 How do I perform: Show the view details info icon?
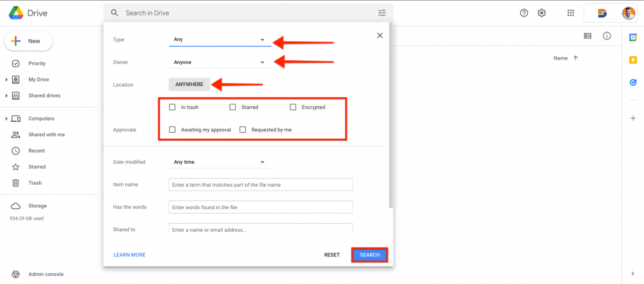tap(607, 36)
